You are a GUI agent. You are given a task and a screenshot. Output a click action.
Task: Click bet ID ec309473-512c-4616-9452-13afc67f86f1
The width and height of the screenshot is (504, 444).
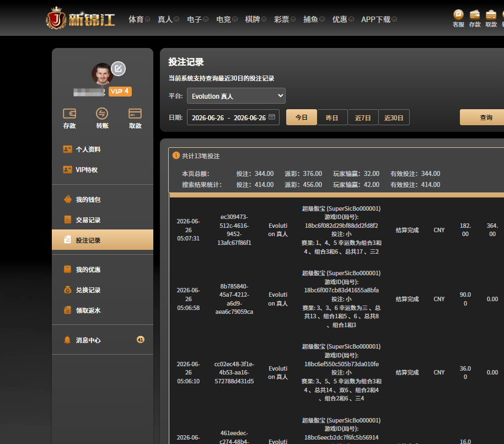click(x=234, y=230)
